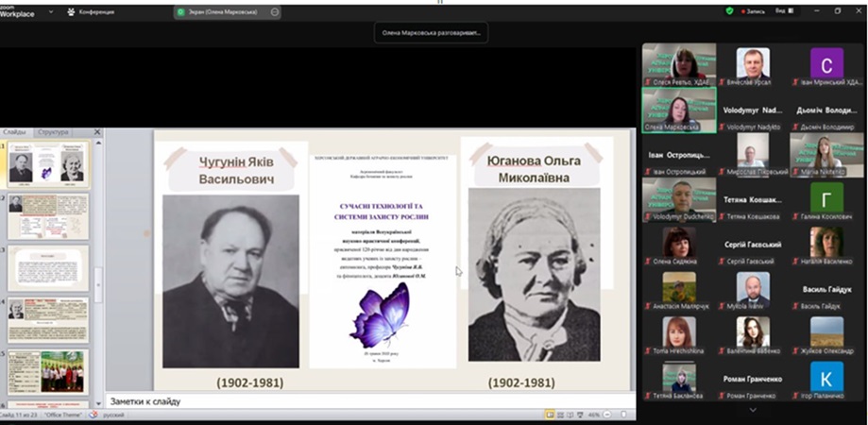The height and width of the screenshot is (425, 868).
Task: Click the Zoom Workplace logo
Action: (x=18, y=11)
